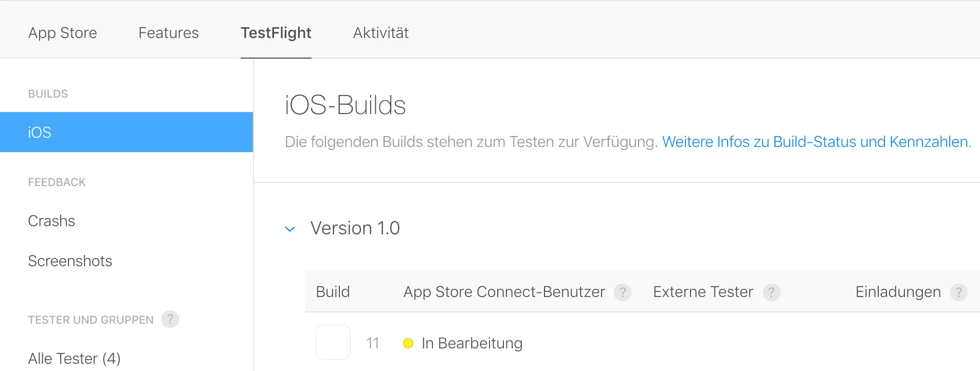Open Weitere Infos zu Build-Status link
Viewport: 980px width, 371px height.
(816, 142)
